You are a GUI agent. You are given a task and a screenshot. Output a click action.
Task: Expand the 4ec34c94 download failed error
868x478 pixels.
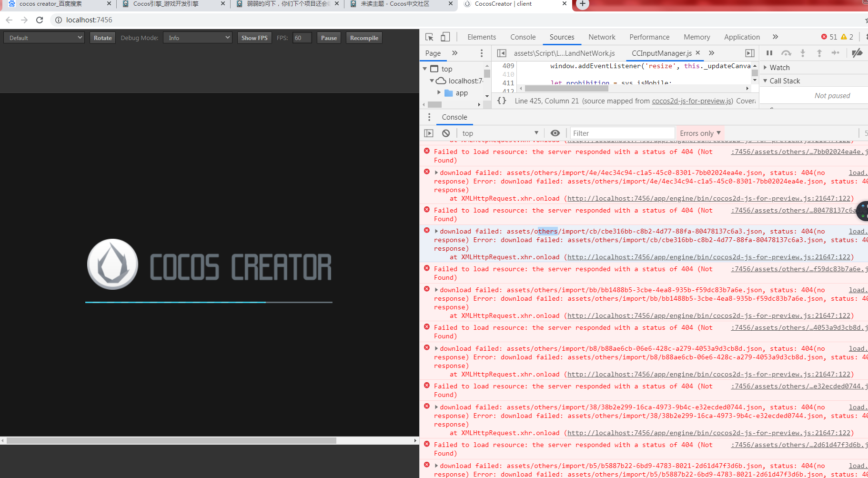pyautogui.click(x=436, y=173)
